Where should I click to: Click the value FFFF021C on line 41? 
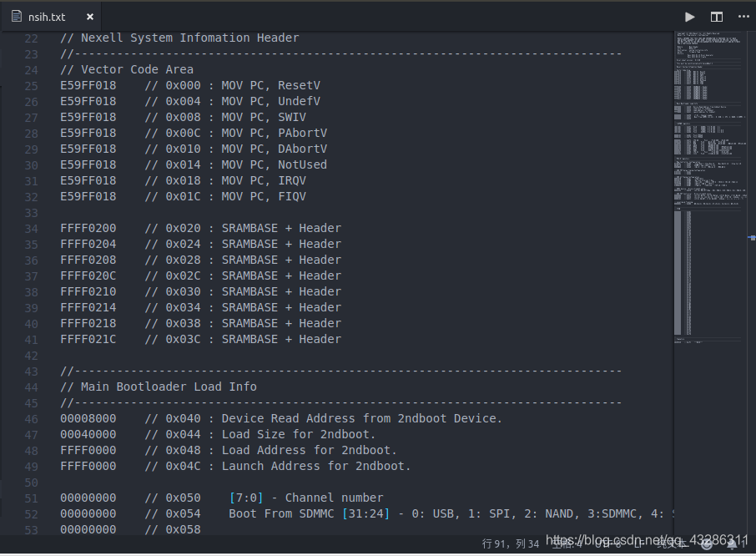point(88,340)
